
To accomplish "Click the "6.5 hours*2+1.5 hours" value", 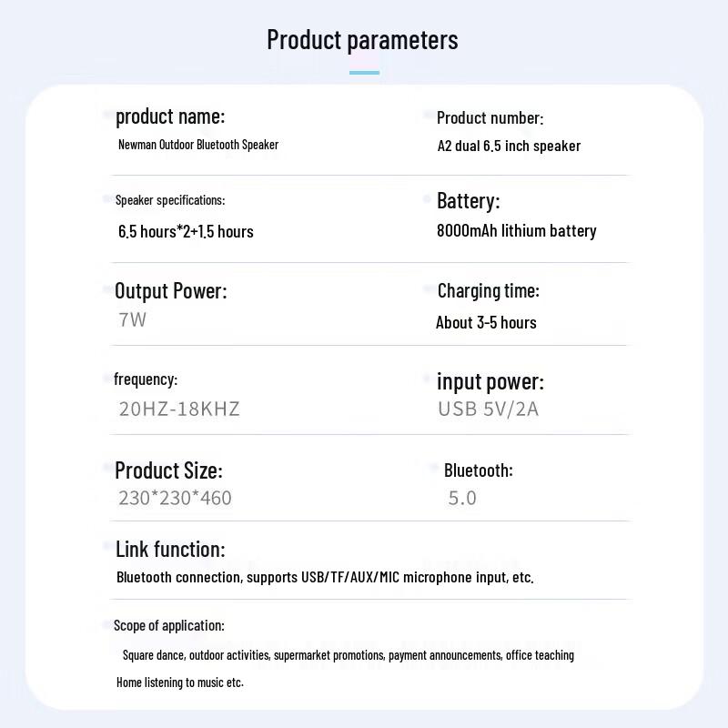I will pyautogui.click(x=186, y=231).
